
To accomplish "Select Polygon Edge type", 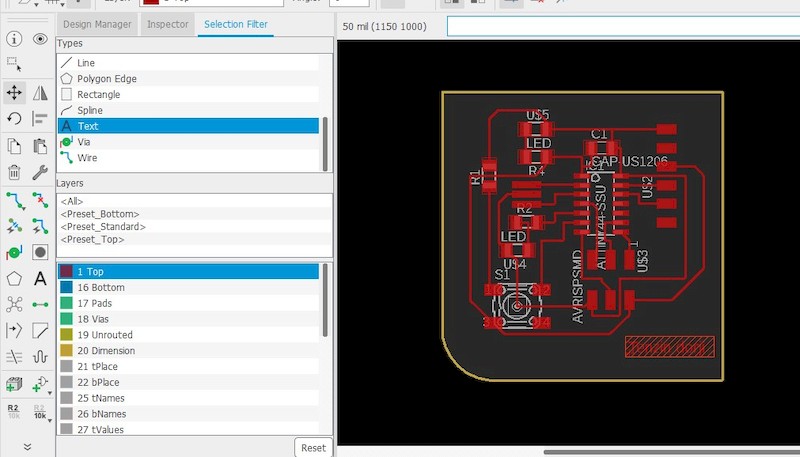I will (x=188, y=79).
